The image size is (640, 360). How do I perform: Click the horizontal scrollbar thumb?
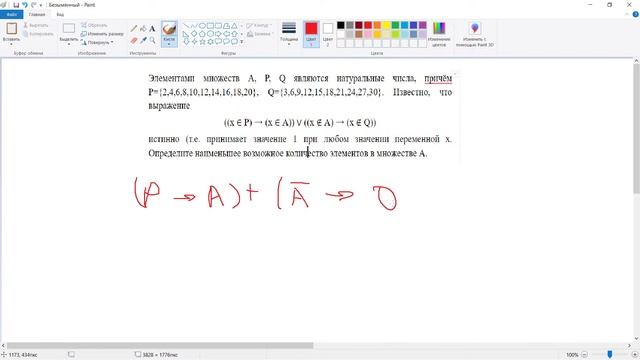[160, 346]
